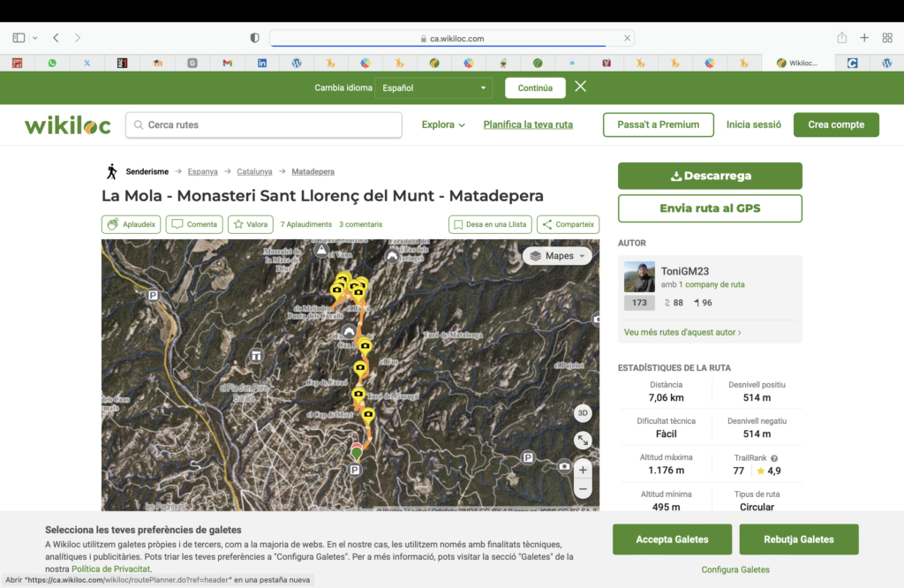Select the active Wikiloc tab

tap(797, 63)
